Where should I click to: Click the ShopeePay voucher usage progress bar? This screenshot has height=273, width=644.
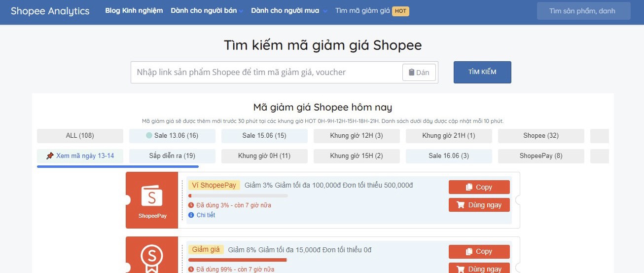coord(238,196)
